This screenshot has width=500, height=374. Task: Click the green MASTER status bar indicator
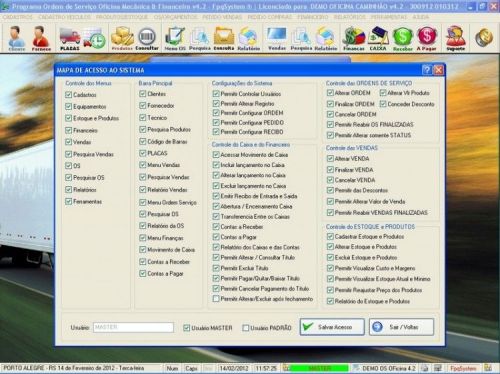point(319,368)
